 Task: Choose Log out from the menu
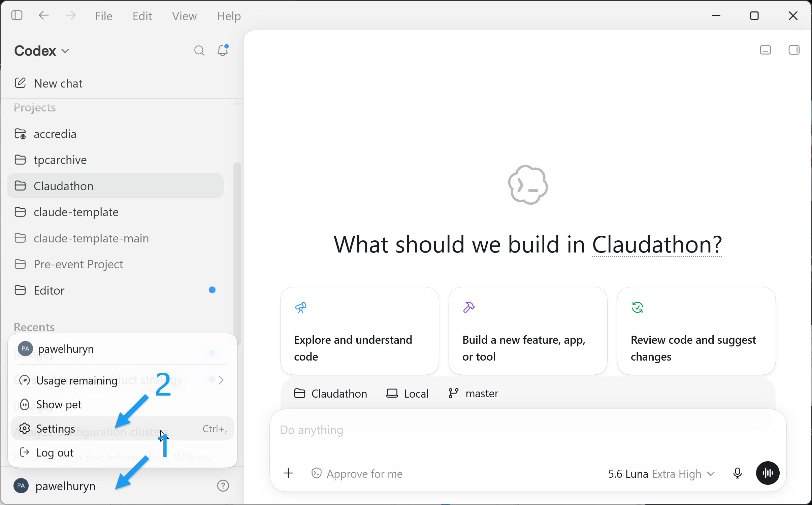(123, 453)
